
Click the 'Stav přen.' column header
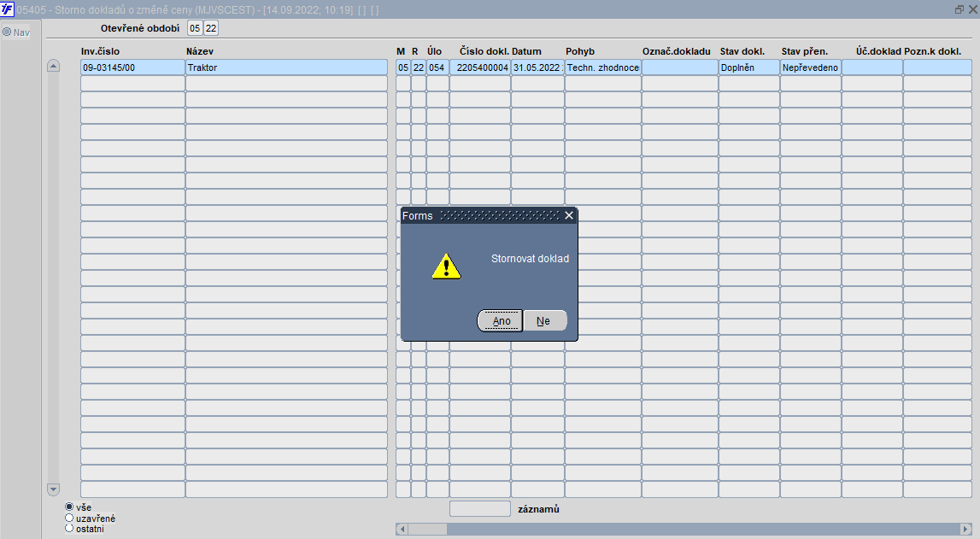point(804,51)
